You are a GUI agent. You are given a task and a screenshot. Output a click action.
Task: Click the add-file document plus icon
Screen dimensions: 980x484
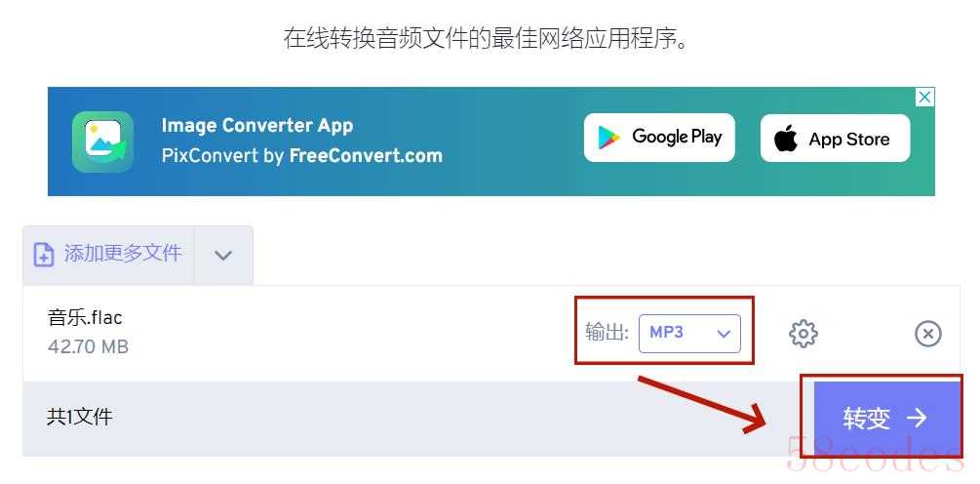click(x=44, y=255)
